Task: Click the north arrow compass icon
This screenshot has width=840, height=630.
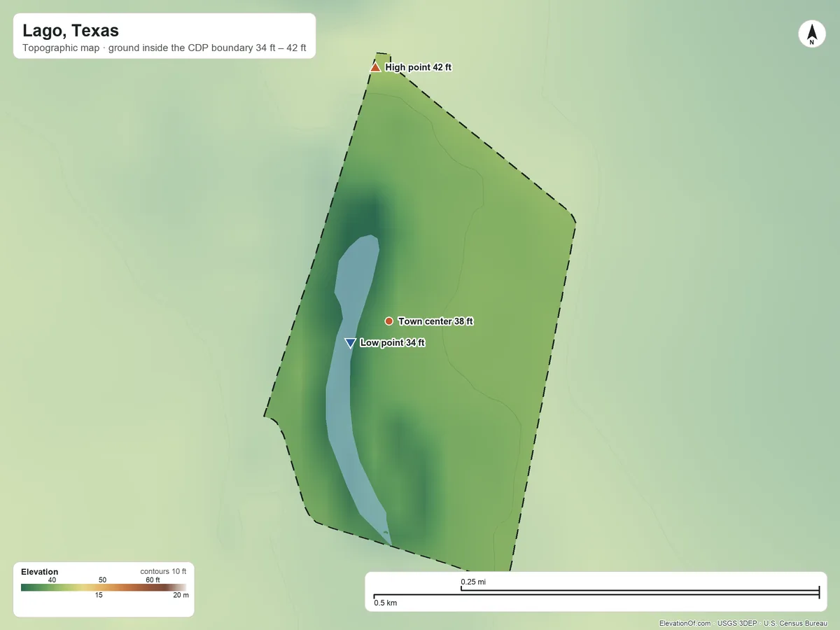Action: [x=811, y=34]
